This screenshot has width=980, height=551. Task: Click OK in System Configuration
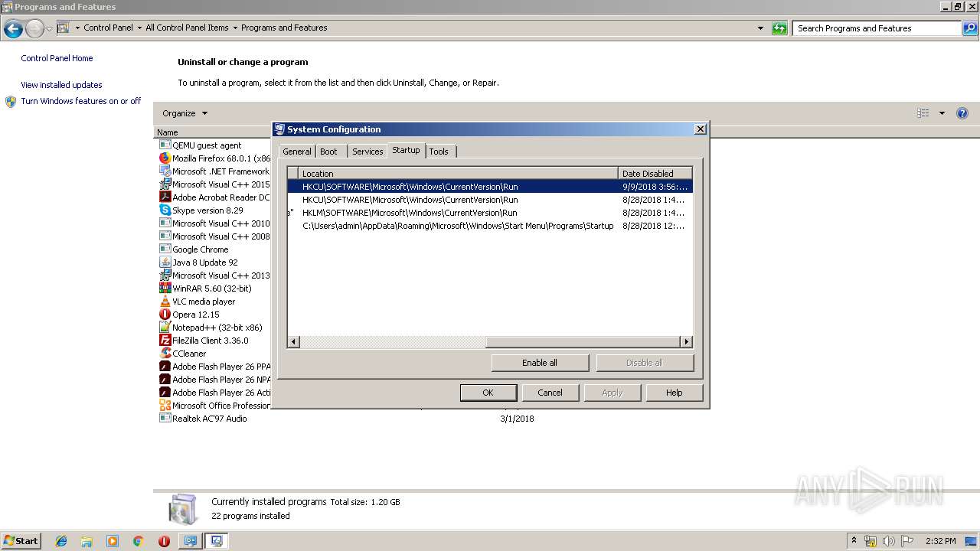[x=488, y=393]
